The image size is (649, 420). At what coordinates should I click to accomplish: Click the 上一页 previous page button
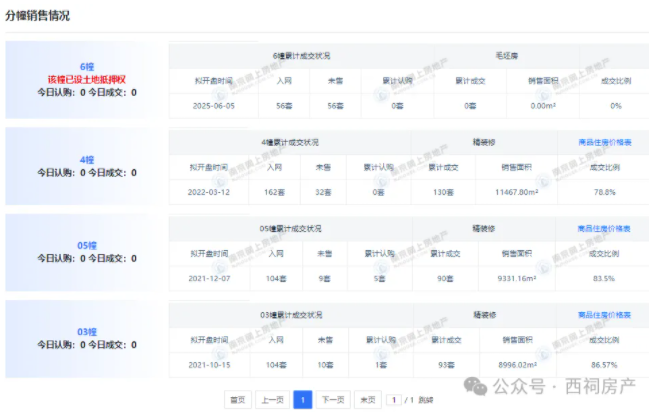[271, 399]
